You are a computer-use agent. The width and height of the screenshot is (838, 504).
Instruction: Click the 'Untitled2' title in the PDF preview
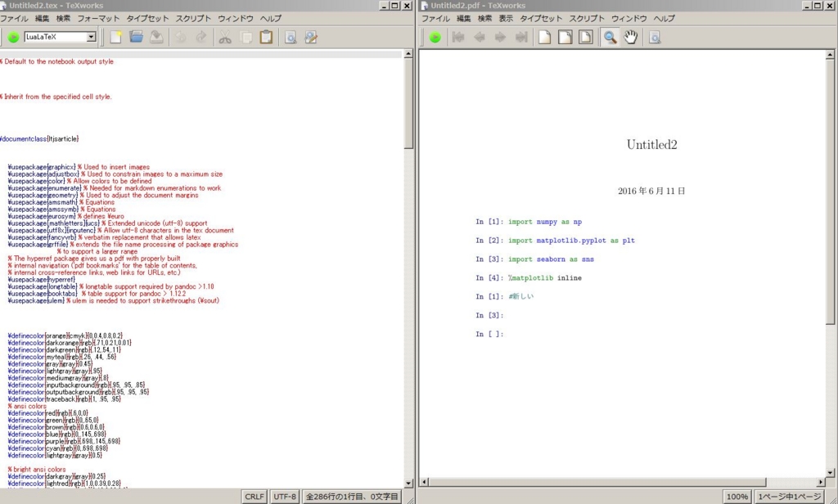[x=652, y=145]
